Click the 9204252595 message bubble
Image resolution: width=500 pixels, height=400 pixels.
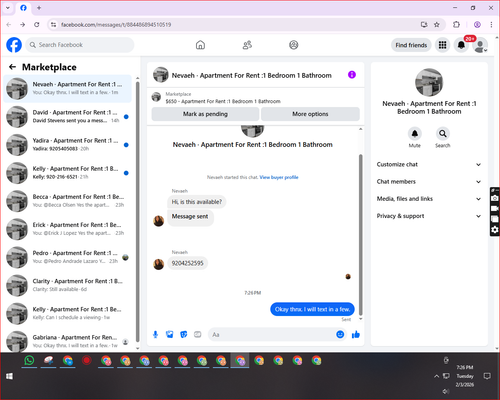coord(187,263)
